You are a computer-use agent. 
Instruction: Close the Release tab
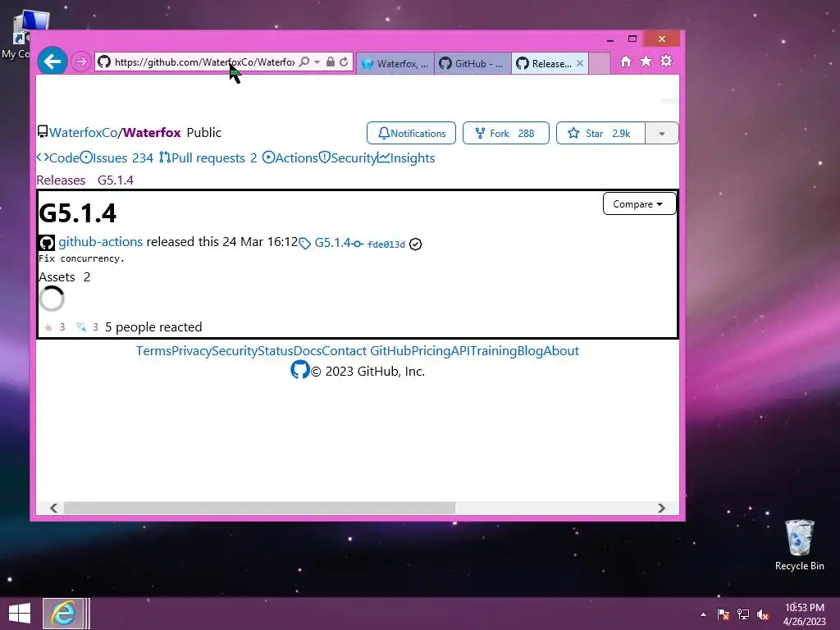(x=580, y=63)
